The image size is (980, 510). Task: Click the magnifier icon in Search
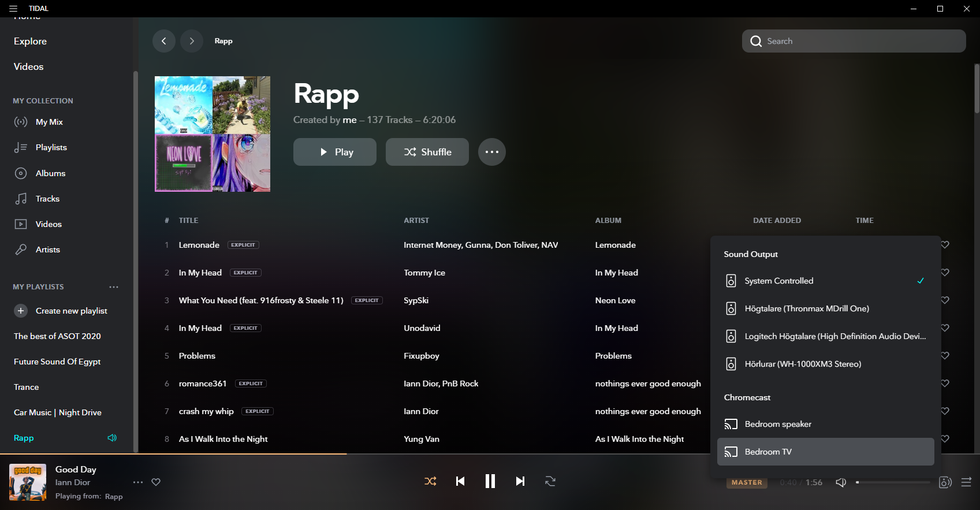click(756, 41)
